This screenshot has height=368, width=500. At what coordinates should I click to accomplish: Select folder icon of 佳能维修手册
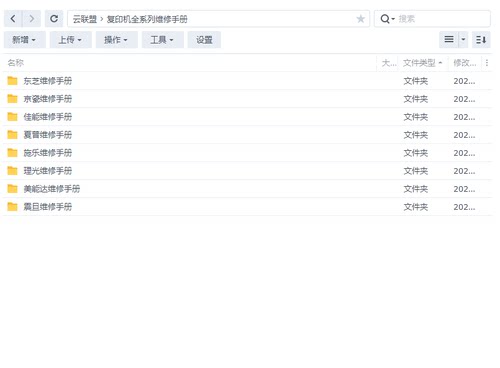click(12, 117)
